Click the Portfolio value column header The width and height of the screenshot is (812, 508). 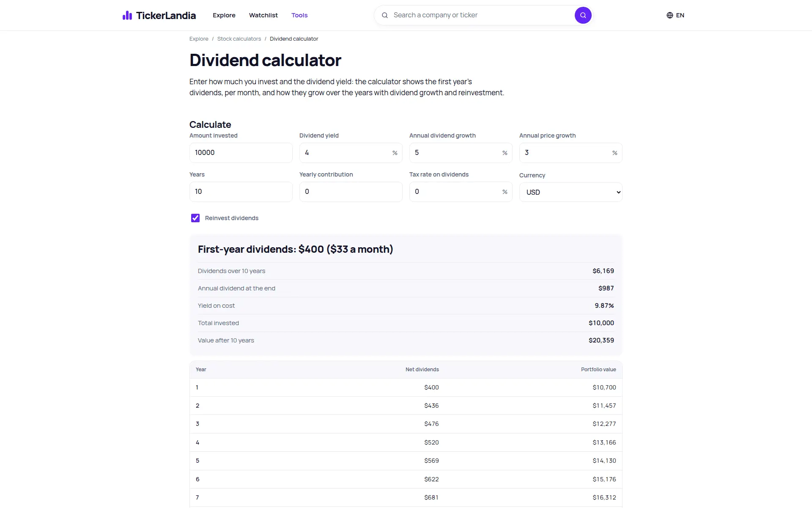click(598, 370)
